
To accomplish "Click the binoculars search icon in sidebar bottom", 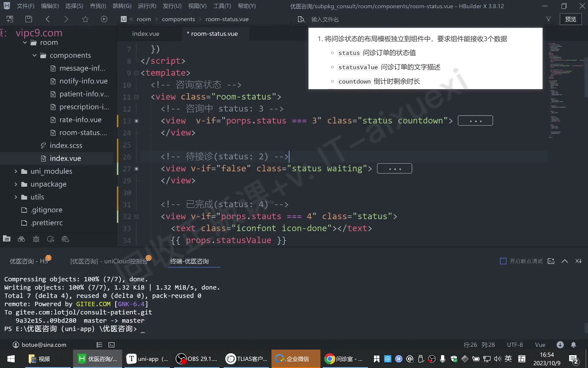I will [21, 239].
